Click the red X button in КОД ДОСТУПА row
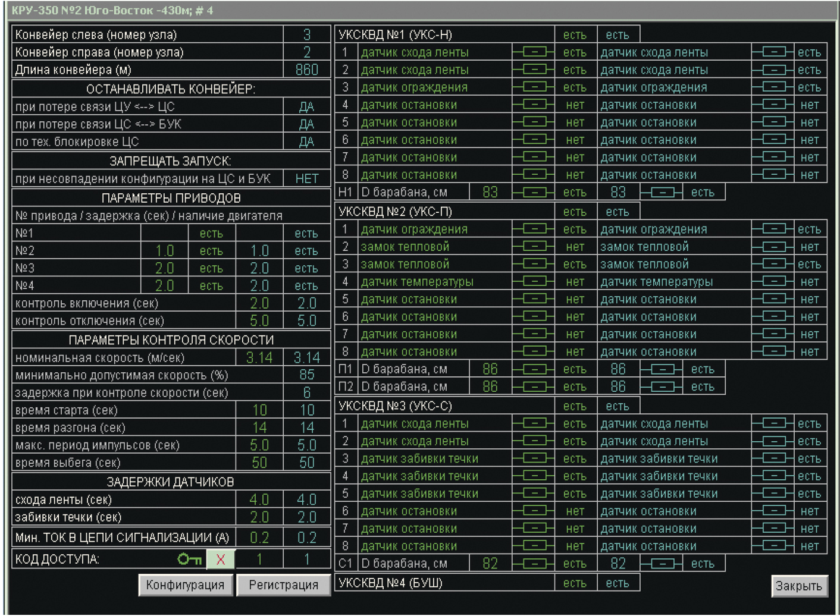 point(221,559)
